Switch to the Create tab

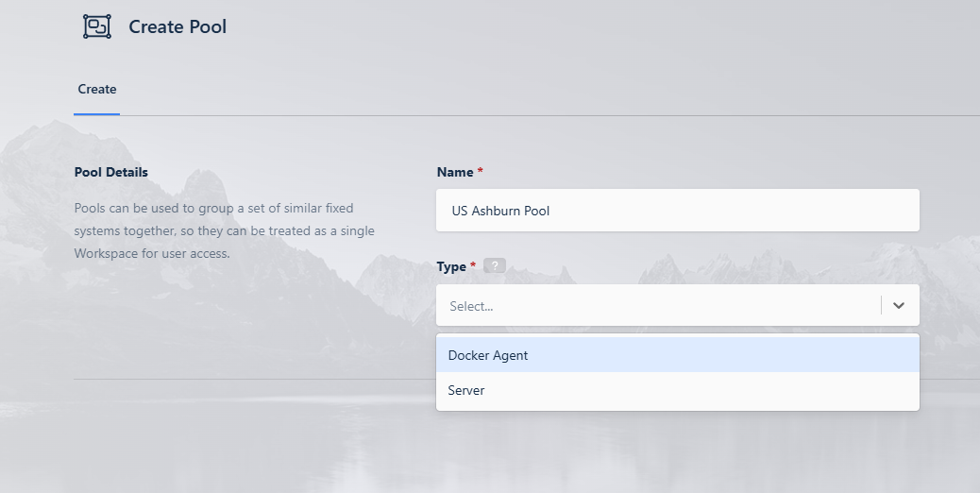97,90
